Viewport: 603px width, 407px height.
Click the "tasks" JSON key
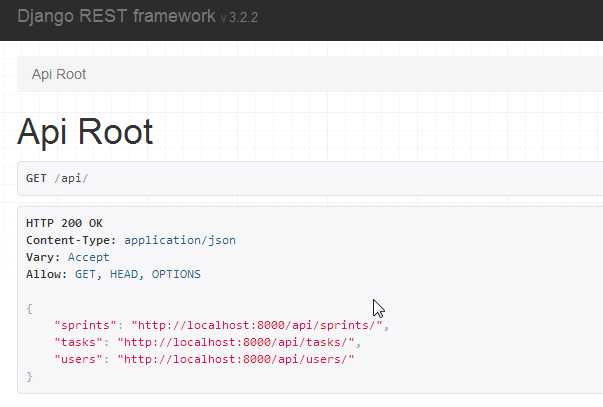pyautogui.click(x=78, y=342)
